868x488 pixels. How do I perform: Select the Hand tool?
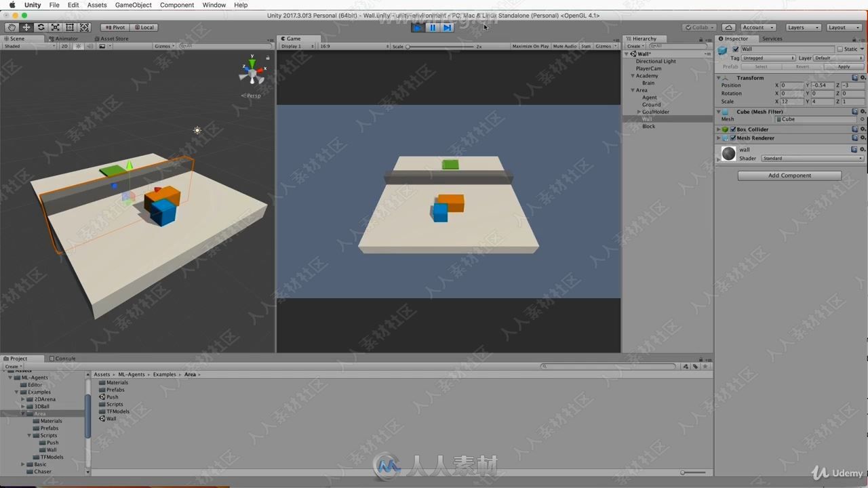click(12, 27)
